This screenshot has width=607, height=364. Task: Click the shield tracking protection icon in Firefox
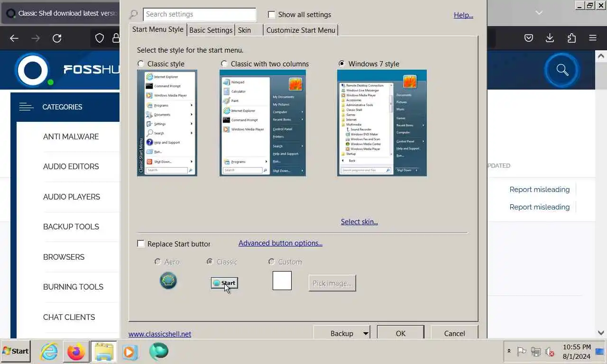100,38
